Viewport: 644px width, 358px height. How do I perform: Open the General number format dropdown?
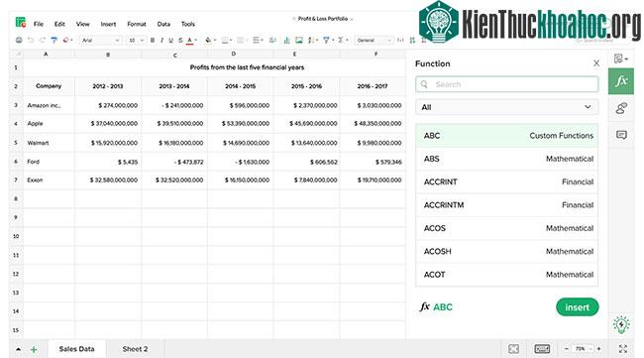(374, 41)
